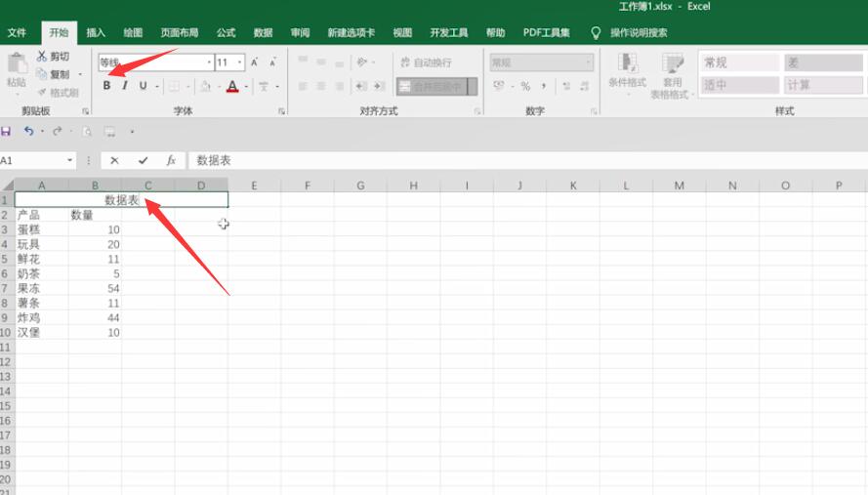Switch to the 插入 (Insert) tab
The width and height of the screenshot is (868, 495).
96,32
